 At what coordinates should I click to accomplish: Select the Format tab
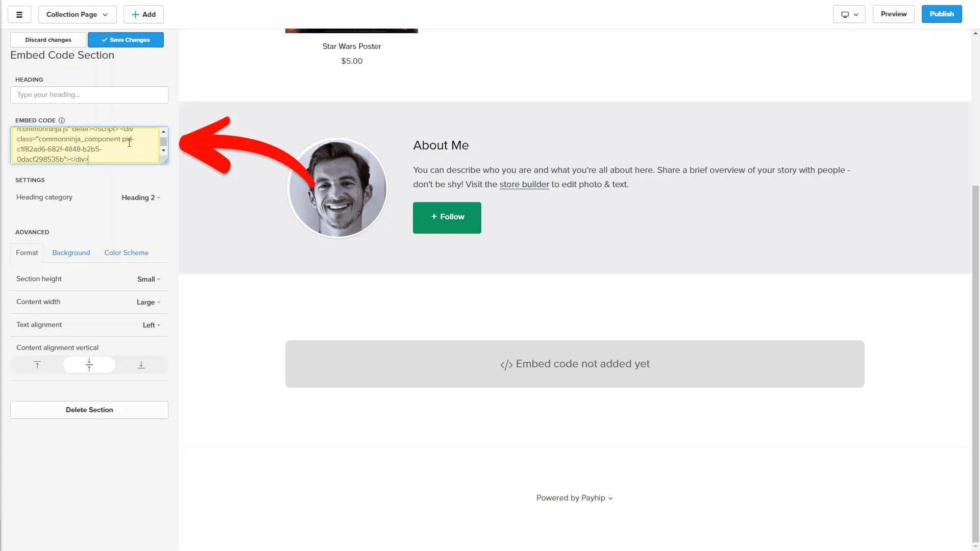pyautogui.click(x=27, y=253)
